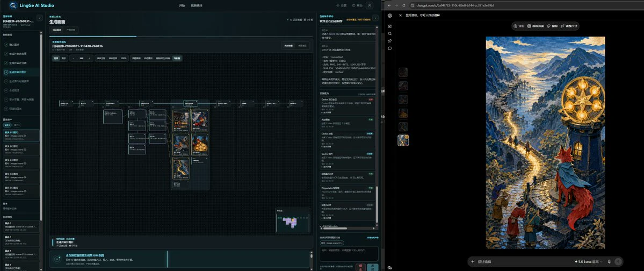
Task: Expand 技术详情 under 绘图 MCP card
Action: click(x=327, y=218)
